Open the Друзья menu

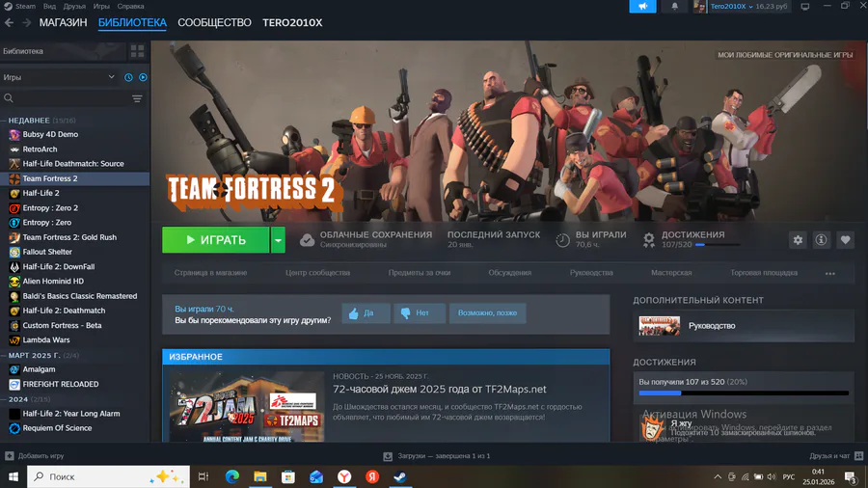(x=74, y=6)
